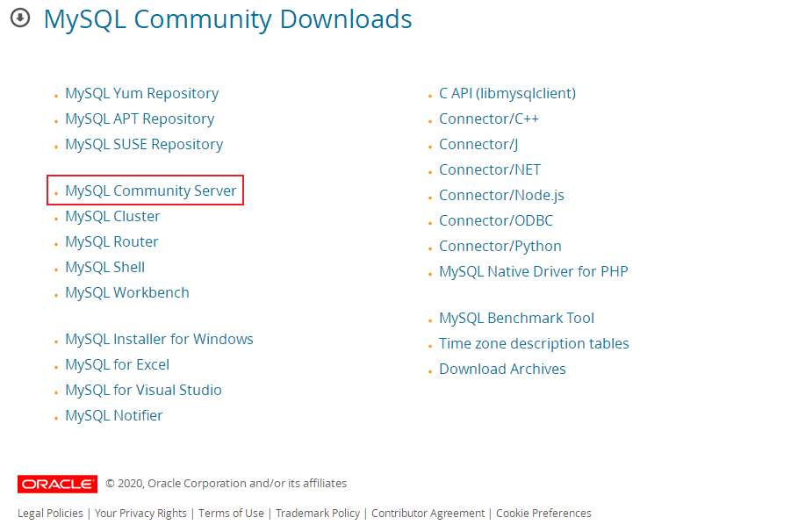Click the download arrow icon beside page title

pyautogui.click(x=20, y=18)
